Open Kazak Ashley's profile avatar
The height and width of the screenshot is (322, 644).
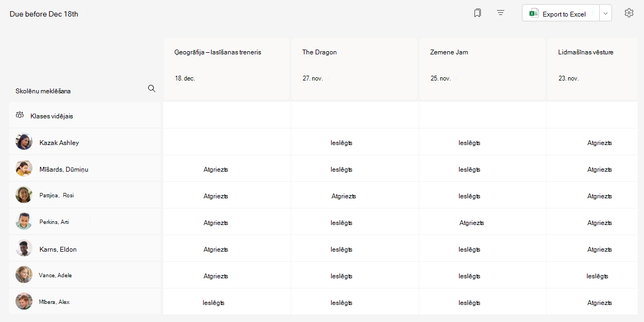coord(24,142)
